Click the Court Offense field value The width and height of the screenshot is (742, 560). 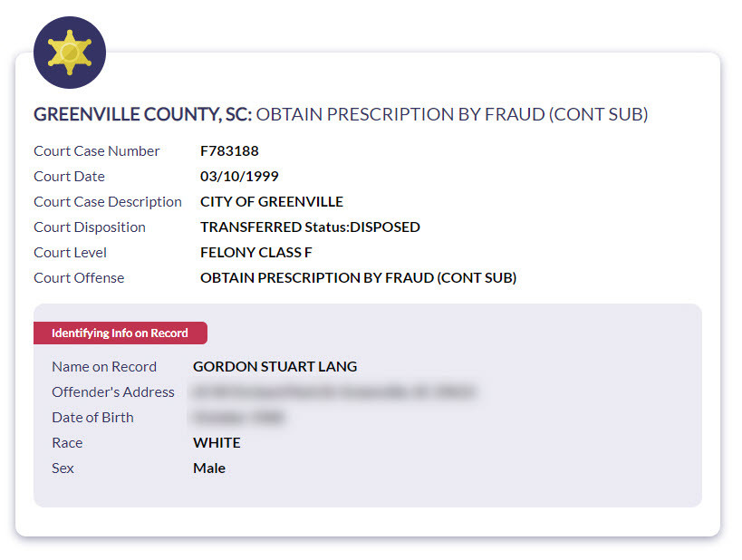(x=358, y=278)
